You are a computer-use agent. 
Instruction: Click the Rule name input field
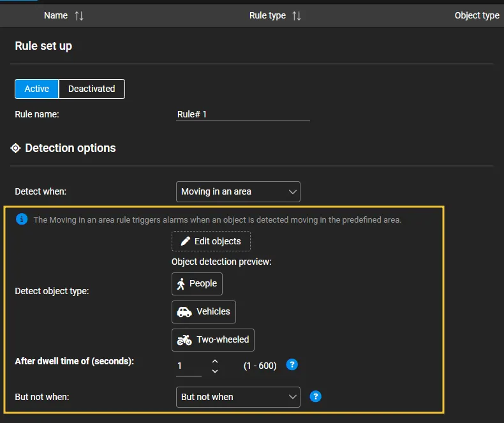243,114
